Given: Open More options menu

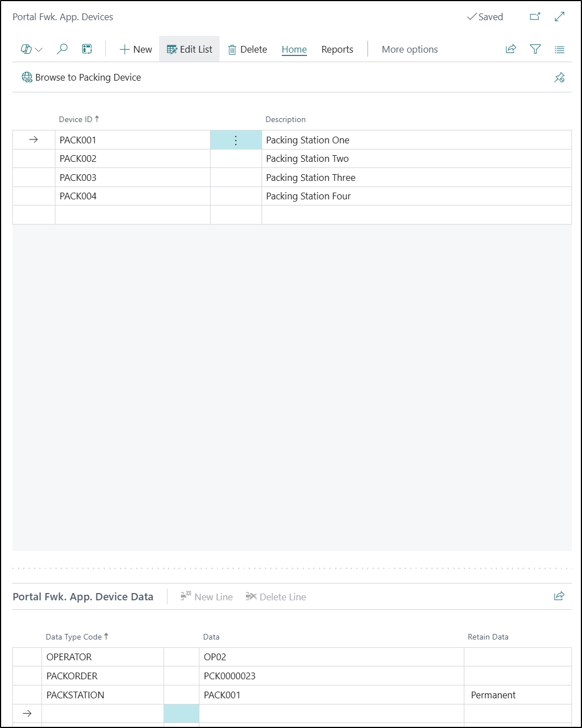Looking at the screenshot, I should (x=409, y=49).
